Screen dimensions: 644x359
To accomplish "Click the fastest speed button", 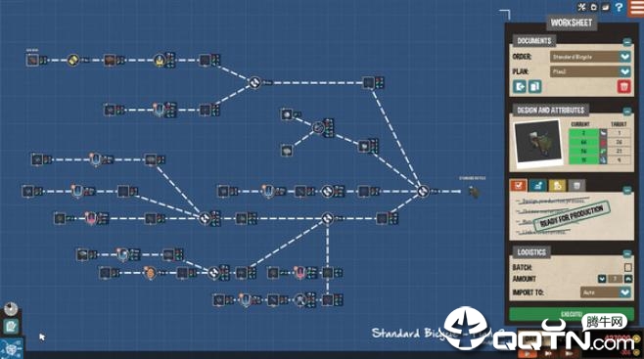I will [569, 353].
